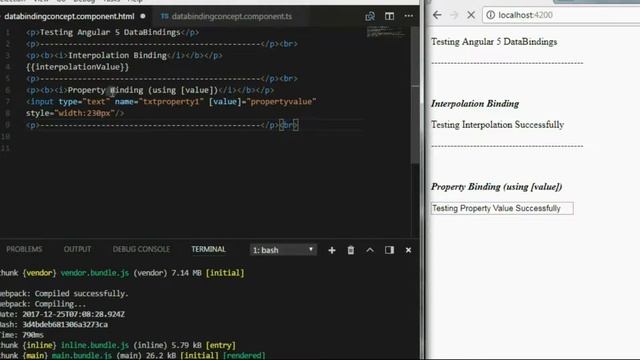Viewport: 640px width, 360px height.
Task: Click Interpolation Binding text in the editor
Action: point(118,56)
